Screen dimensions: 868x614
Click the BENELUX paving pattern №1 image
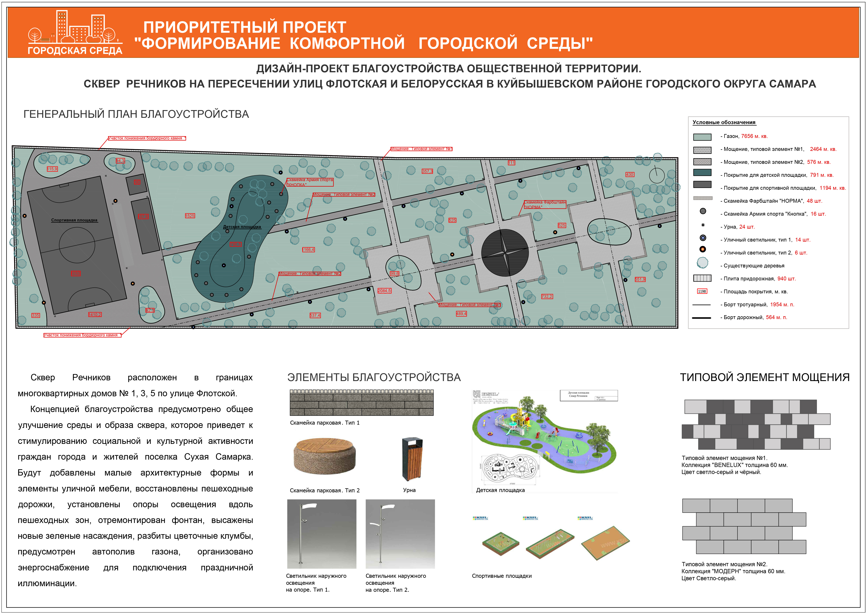756,424
